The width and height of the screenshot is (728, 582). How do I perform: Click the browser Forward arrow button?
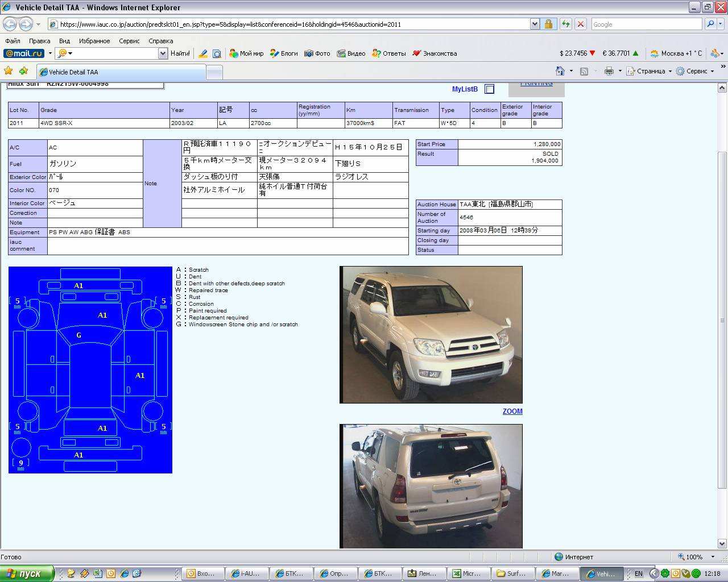tap(26, 24)
